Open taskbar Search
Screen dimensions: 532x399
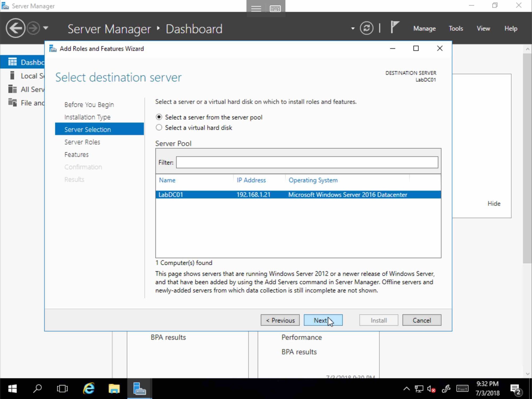click(x=37, y=389)
